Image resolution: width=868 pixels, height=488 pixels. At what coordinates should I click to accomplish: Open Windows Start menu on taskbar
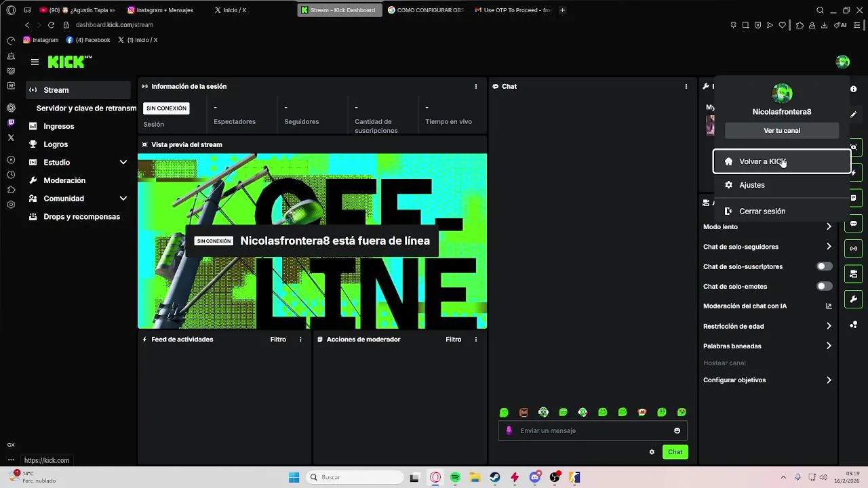click(x=294, y=478)
